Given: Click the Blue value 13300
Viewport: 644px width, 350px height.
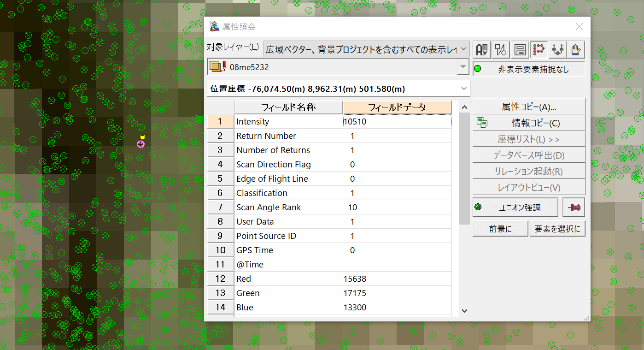Looking at the screenshot, I should point(355,308).
